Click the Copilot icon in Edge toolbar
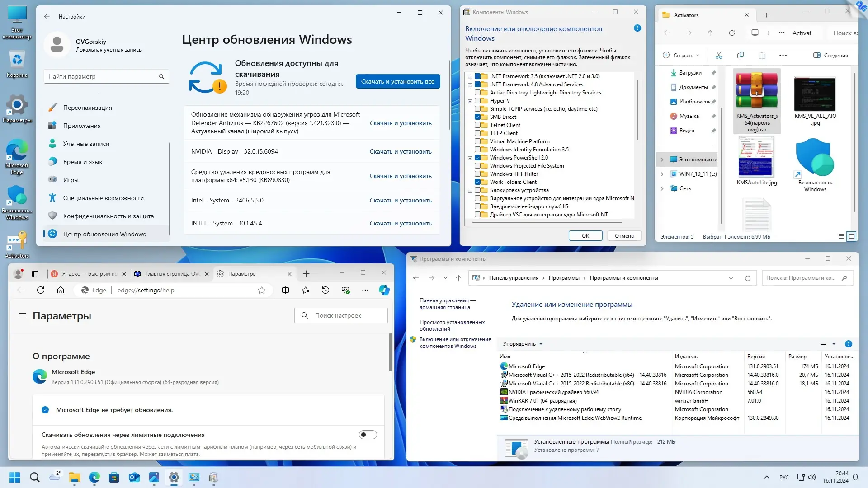Image resolution: width=868 pixels, height=488 pixels. pyautogui.click(x=384, y=290)
